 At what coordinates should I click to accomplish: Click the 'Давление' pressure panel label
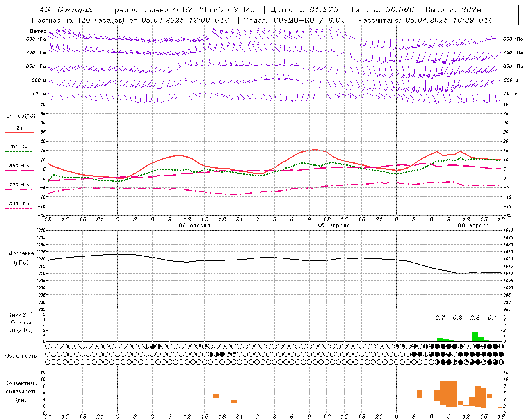(21, 253)
